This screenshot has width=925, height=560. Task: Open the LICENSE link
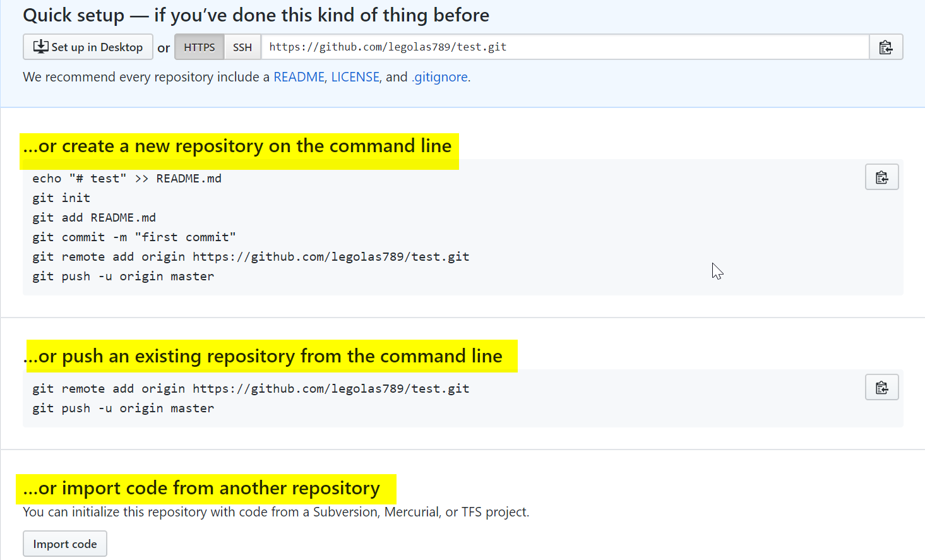click(355, 77)
